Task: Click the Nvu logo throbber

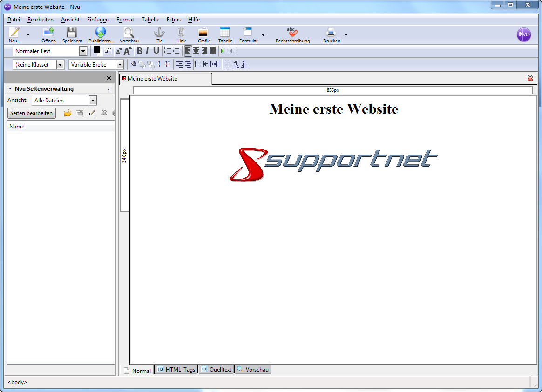Action: [524, 34]
